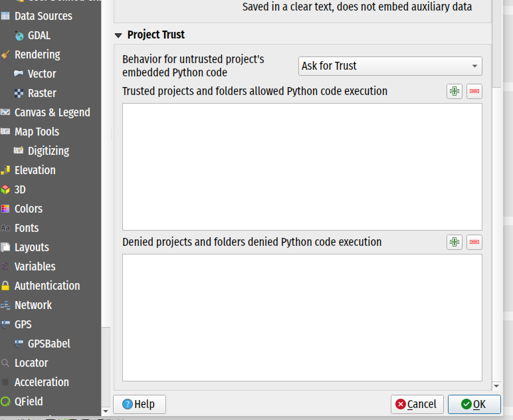Remove selected denied project entry
This screenshot has width=513, height=420.
pyautogui.click(x=474, y=243)
